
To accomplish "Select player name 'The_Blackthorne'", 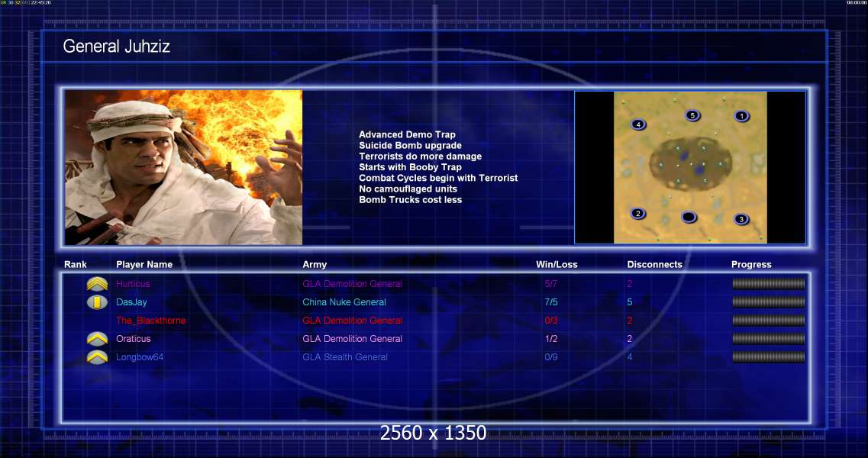I will [150, 321].
